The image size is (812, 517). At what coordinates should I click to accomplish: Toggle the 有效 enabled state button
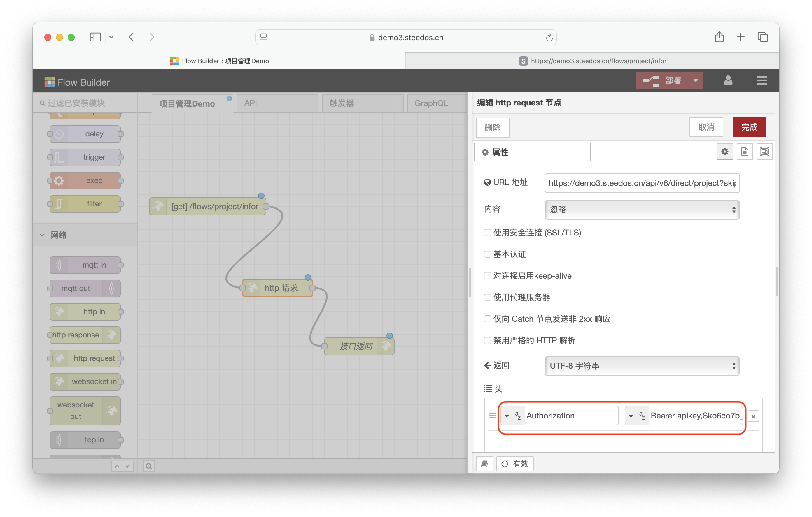coord(514,464)
